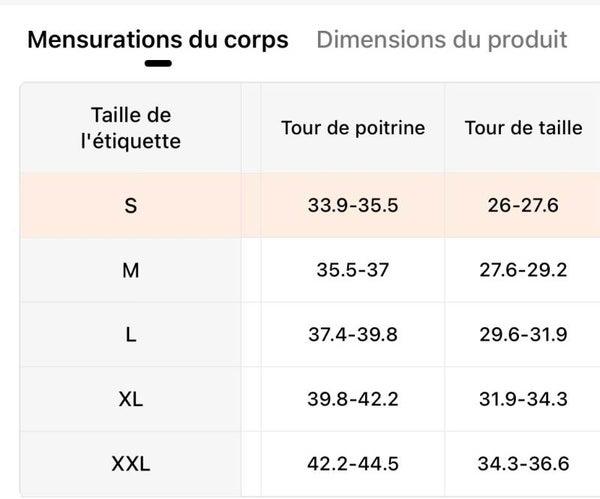Click the Taille de l'étiquette column header
Viewport: 600px width, 499px height.
click(130, 129)
